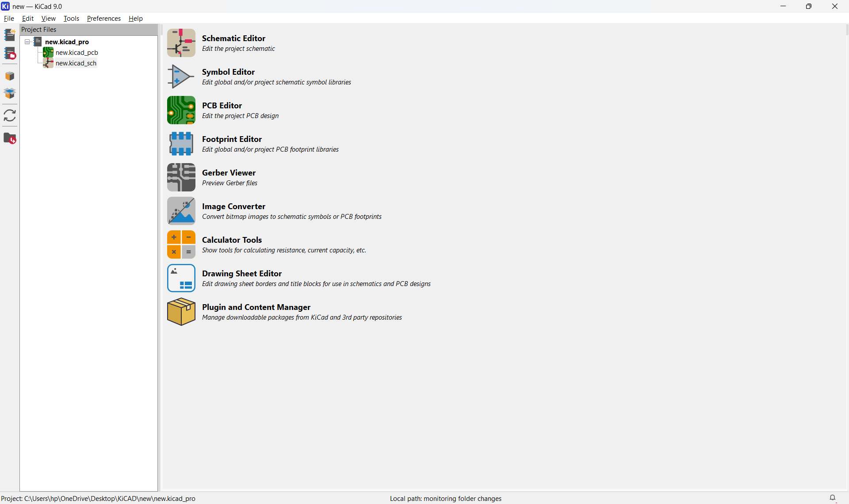Click the Symbol Editor label
The image size is (849, 504).
point(228,72)
